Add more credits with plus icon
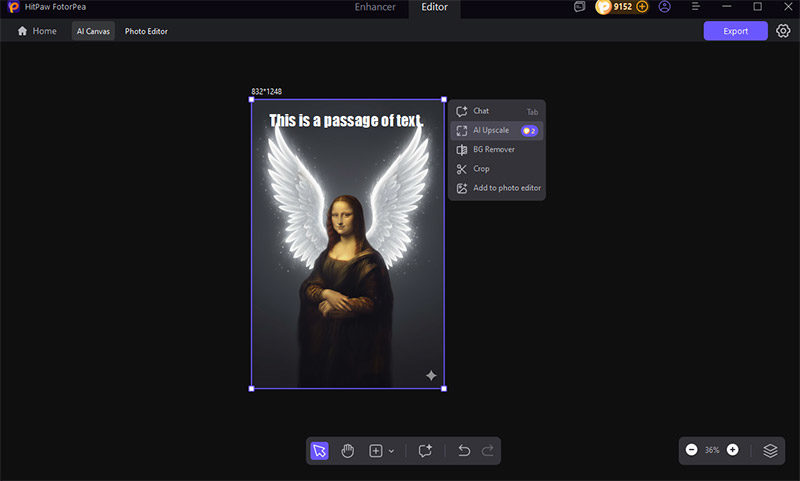Viewport: 800px width, 481px height. tap(642, 7)
